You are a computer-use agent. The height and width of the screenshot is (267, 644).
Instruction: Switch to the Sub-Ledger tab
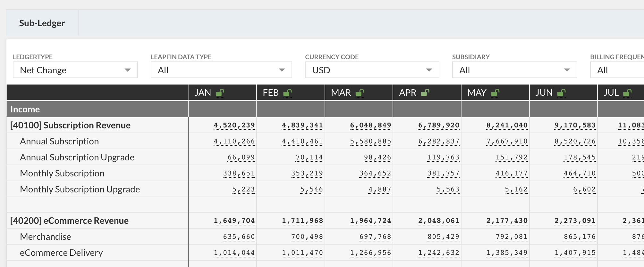[42, 23]
